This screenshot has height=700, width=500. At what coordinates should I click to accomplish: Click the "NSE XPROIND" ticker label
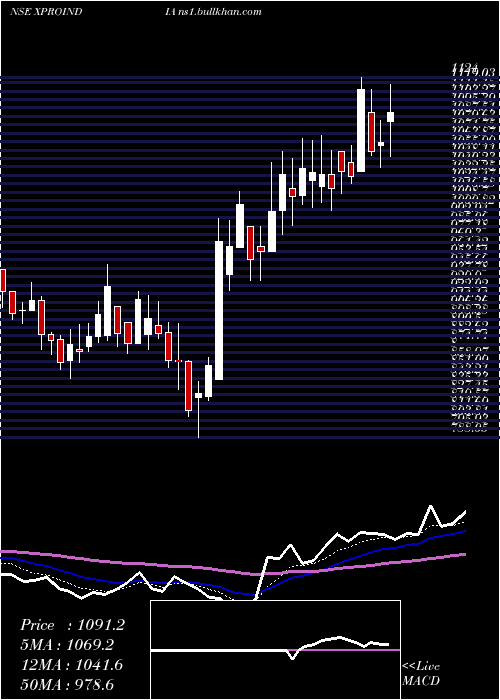(x=46, y=12)
